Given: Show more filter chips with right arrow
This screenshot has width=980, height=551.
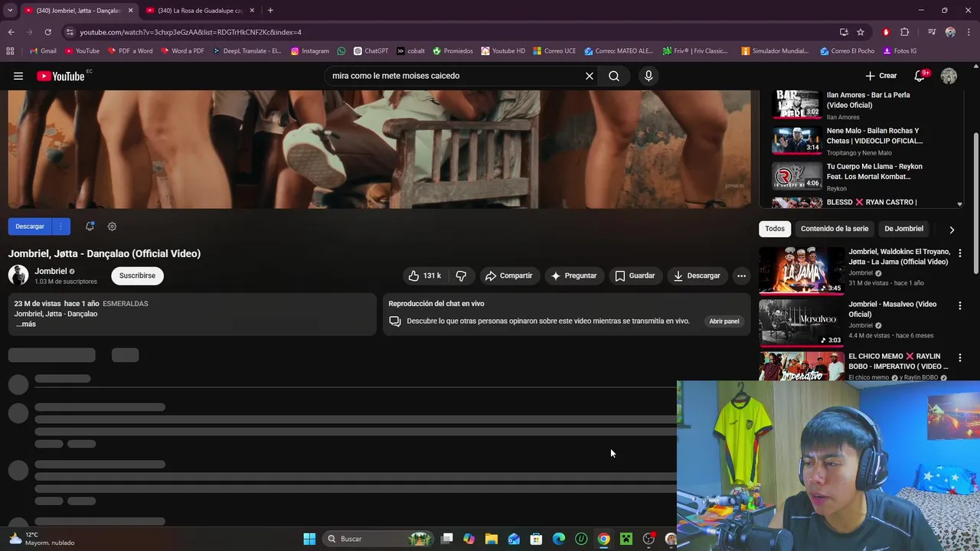Looking at the screenshot, I should (x=952, y=230).
